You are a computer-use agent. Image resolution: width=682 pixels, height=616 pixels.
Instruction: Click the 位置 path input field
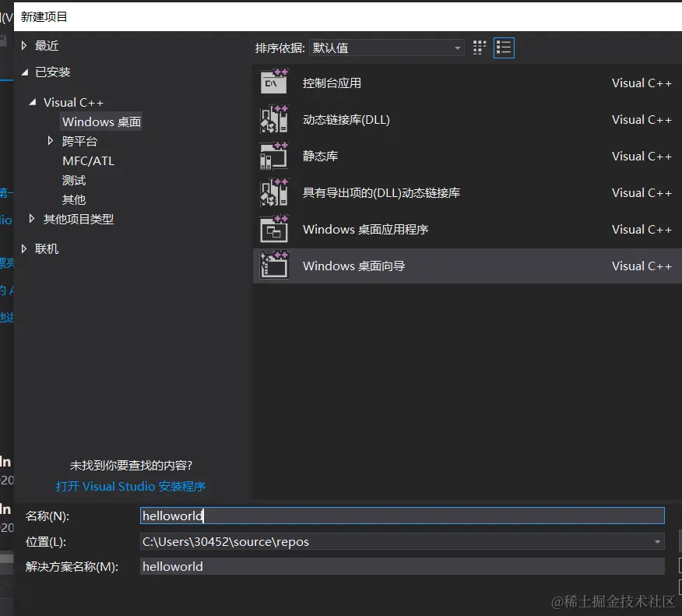[x=403, y=541]
